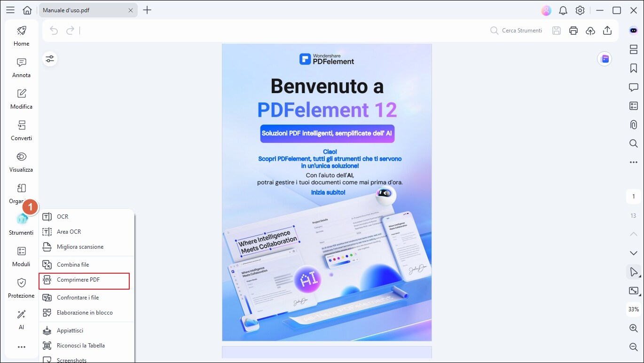Open the hamburger menu top left
Image resolution: width=644 pixels, height=363 pixels.
pyautogui.click(x=10, y=9)
